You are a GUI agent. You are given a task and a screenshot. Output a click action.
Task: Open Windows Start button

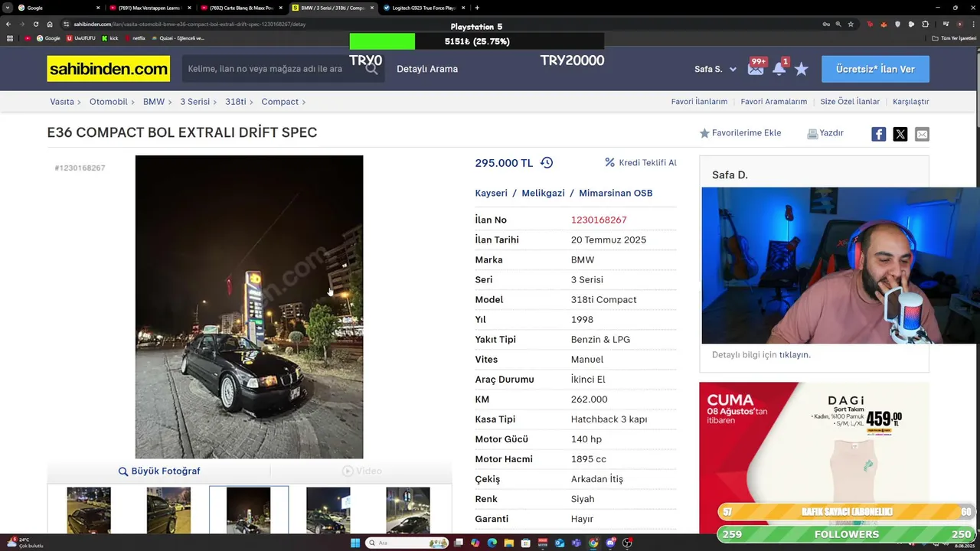[355, 543]
